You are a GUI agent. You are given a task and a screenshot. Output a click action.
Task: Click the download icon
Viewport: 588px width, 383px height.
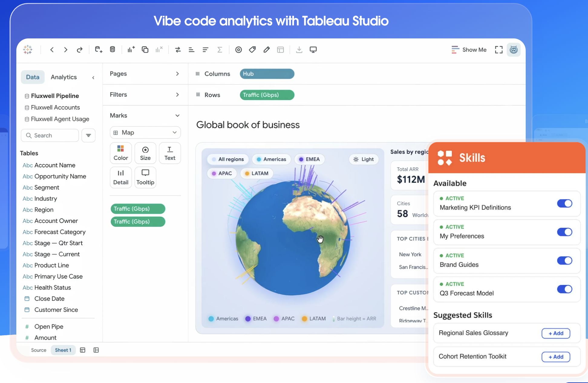[x=299, y=50]
